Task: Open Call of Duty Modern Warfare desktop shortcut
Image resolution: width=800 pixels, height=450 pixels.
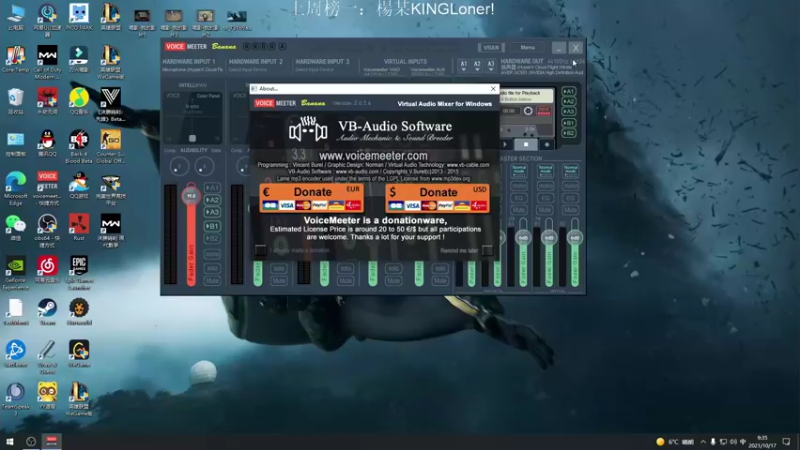Action: tap(47, 62)
